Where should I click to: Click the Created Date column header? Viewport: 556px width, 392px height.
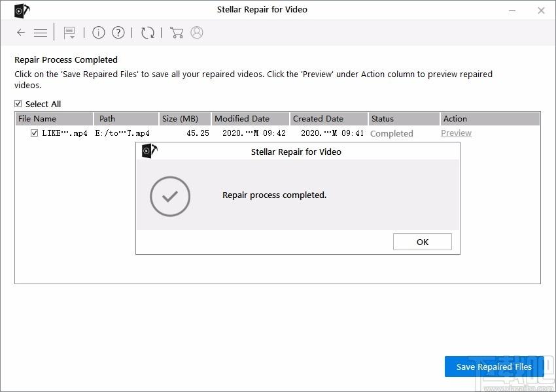pyautogui.click(x=329, y=119)
